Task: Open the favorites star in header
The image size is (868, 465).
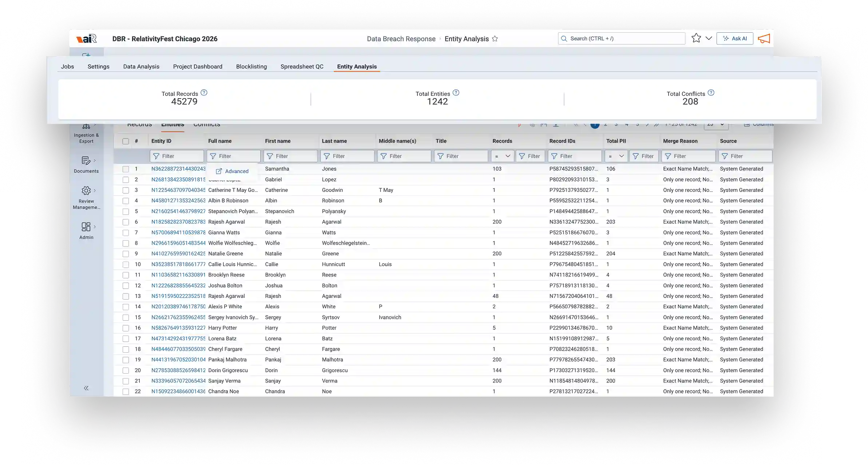Action: pos(696,38)
